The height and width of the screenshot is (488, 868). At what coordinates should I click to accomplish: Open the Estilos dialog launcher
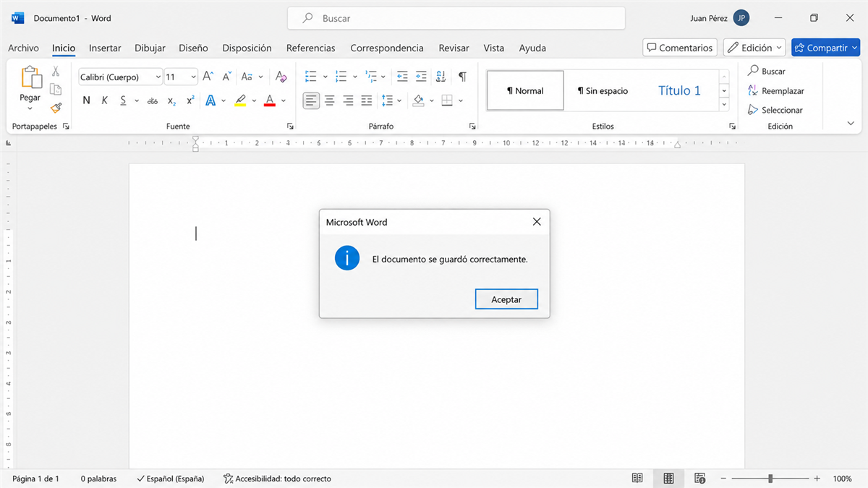click(x=732, y=126)
